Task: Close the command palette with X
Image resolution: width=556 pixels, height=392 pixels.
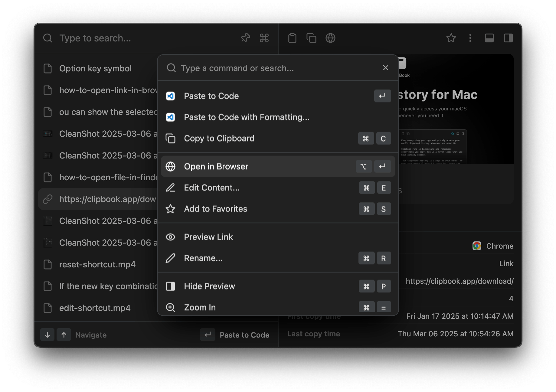Action: point(385,68)
